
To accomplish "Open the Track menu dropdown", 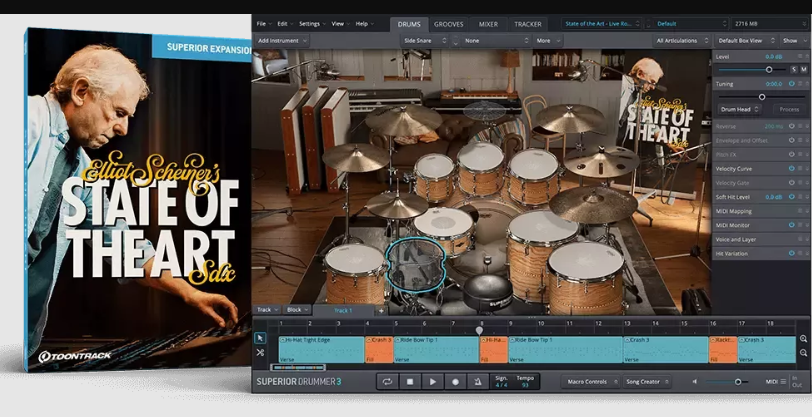I will (x=267, y=310).
